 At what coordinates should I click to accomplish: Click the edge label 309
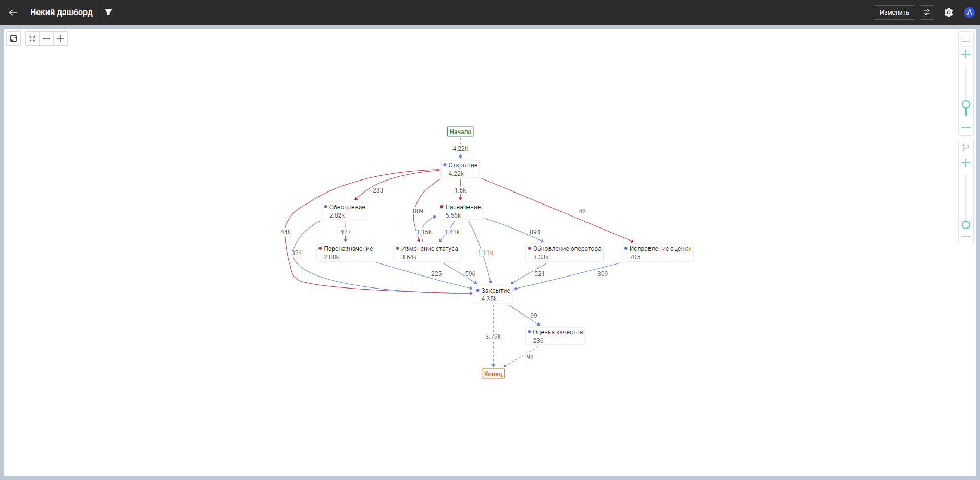[603, 274]
